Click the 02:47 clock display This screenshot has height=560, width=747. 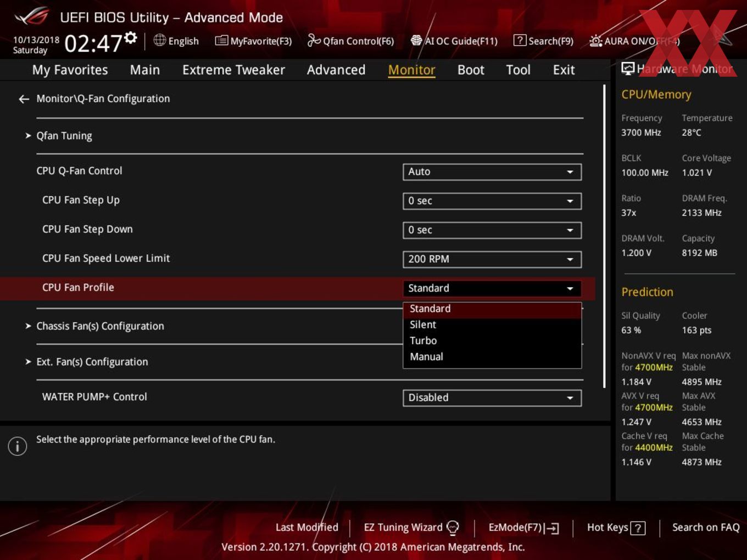click(x=93, y=43)
